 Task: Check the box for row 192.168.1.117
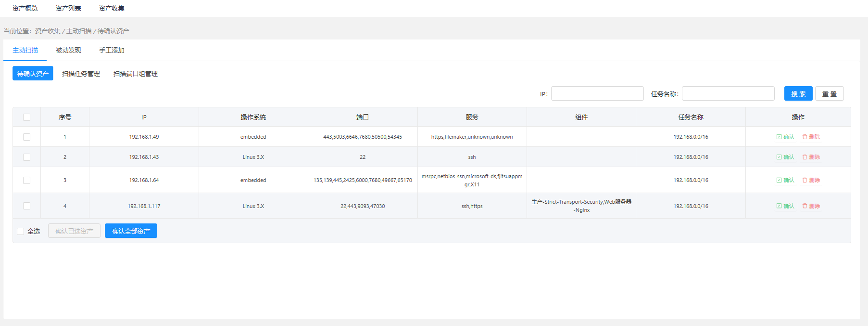click(x=26, y=206)
